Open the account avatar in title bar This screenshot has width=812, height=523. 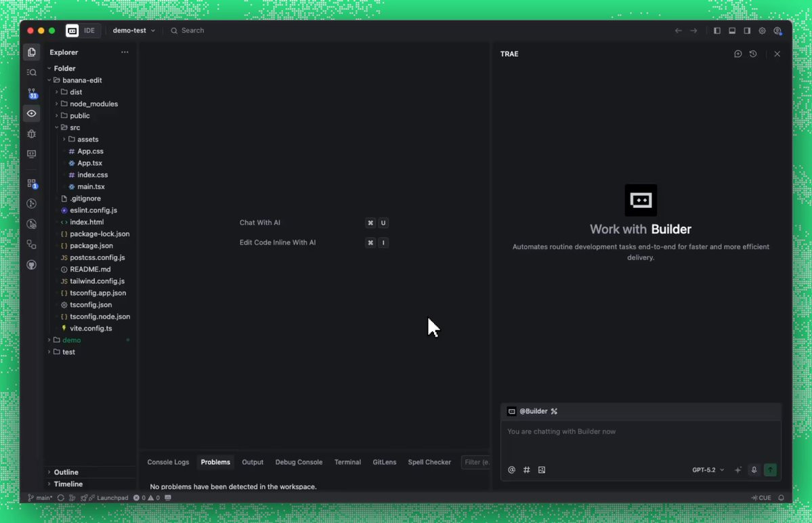(778, 30)
